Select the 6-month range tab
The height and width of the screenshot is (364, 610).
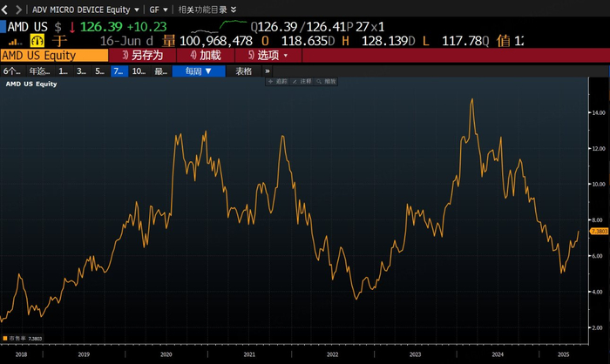pyautogui.click(x=12, y=71)
